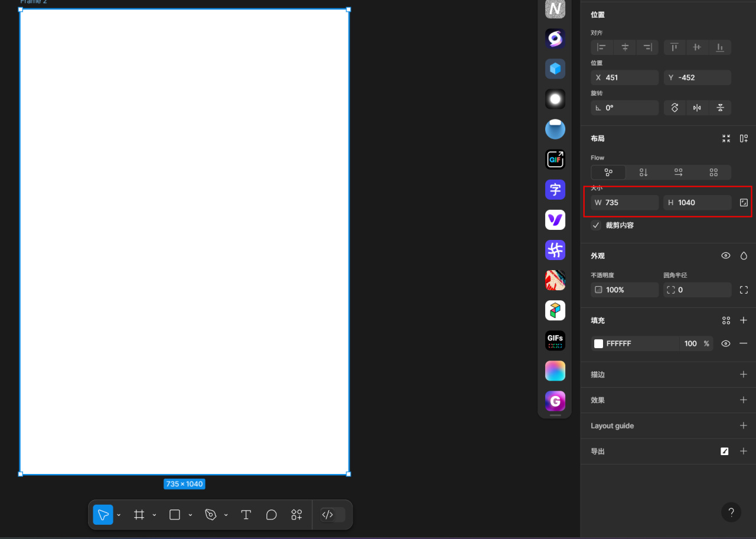Add a stroke in 描边
The image size is (756, 539).
click(744, 375)
